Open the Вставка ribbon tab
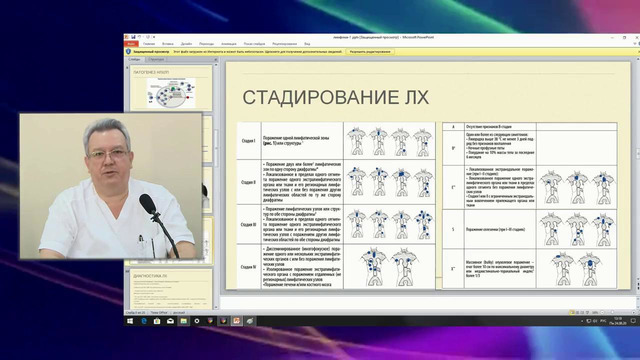 click(x=168, y=44)
